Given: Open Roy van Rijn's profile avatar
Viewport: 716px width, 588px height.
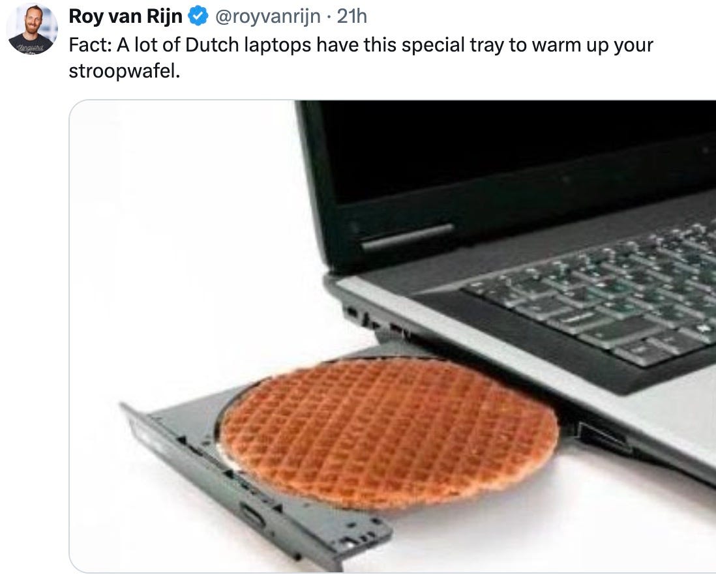Looking at the screenshot, I should coord(31,29).
